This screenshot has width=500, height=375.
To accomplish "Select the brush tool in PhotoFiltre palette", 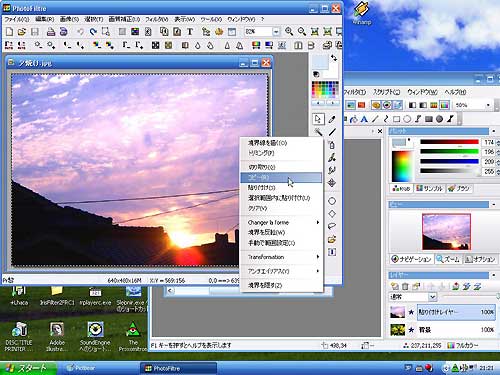I will point(332,157).
